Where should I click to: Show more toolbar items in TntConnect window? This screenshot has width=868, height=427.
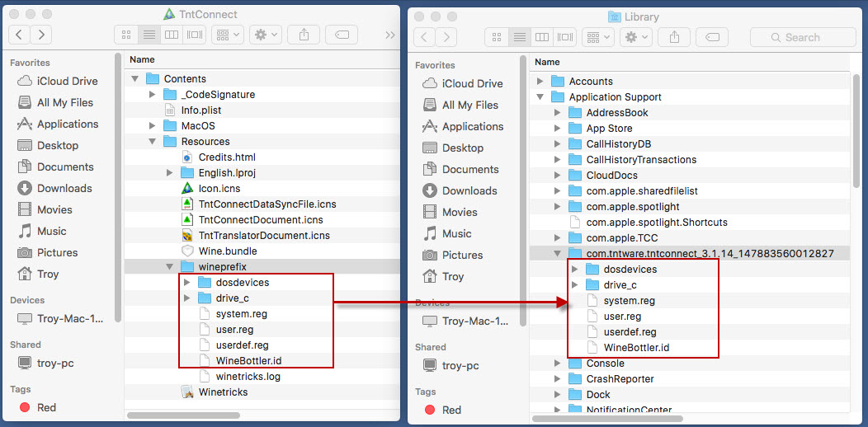click(389, 35)
